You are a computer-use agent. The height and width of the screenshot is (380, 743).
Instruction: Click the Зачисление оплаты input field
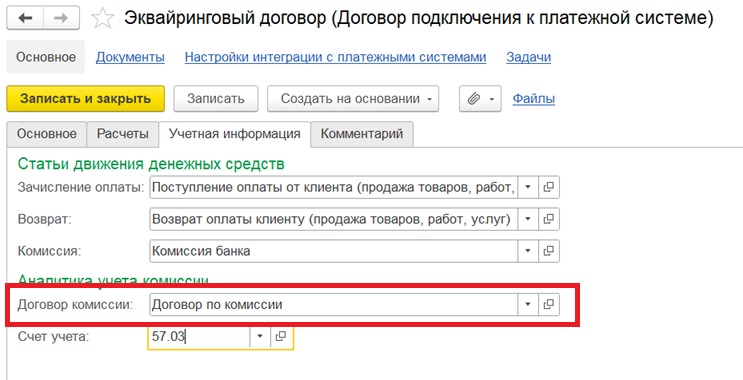click(334, 187)
